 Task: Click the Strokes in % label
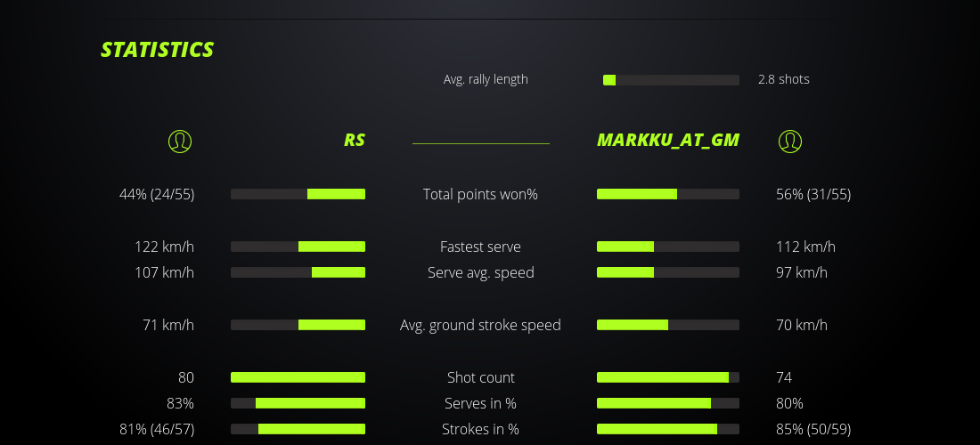(x=480, y=429)
